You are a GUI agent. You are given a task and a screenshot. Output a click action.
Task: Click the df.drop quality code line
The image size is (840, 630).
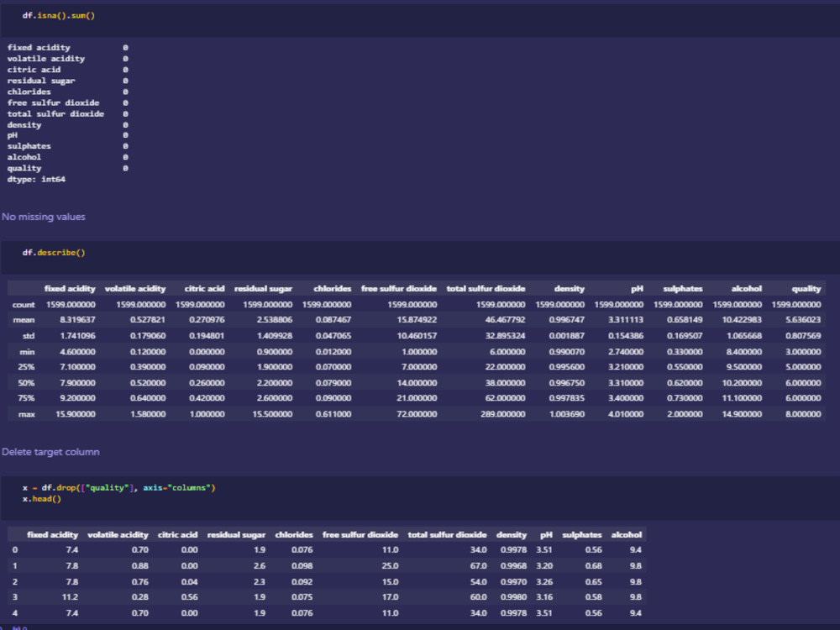click(x=119, y=487)
